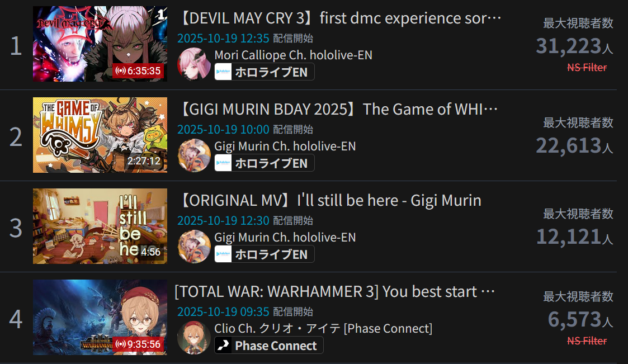Click the hololive logo icon in the first row's tag
The height and width of the screenshot is (364, 628).
(223, 72)
